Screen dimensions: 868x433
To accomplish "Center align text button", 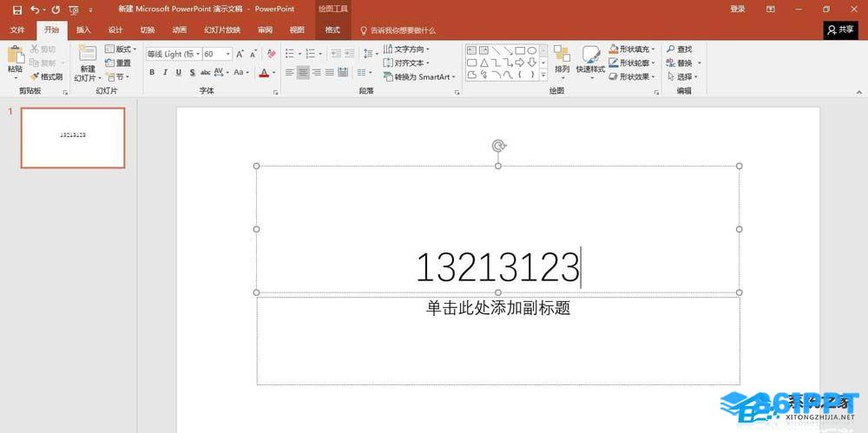I will click(303, 72).
